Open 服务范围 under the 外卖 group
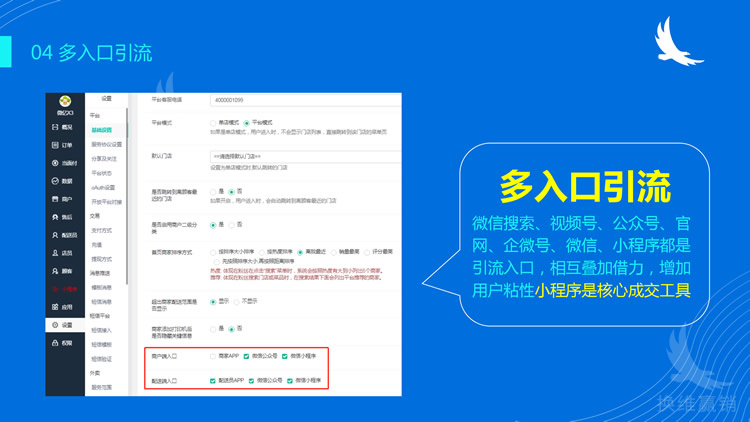The width and height of the screenshot is (750, 422). point(101,388)
